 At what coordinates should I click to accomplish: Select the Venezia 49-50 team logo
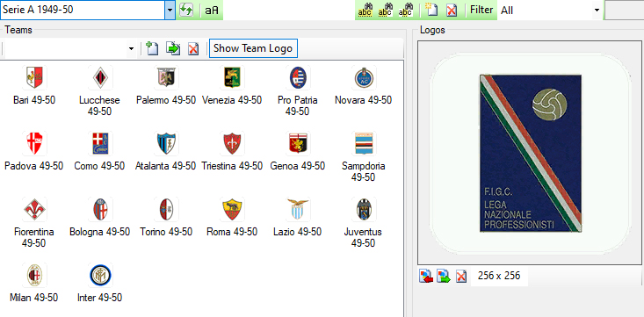tap(232, 77)
